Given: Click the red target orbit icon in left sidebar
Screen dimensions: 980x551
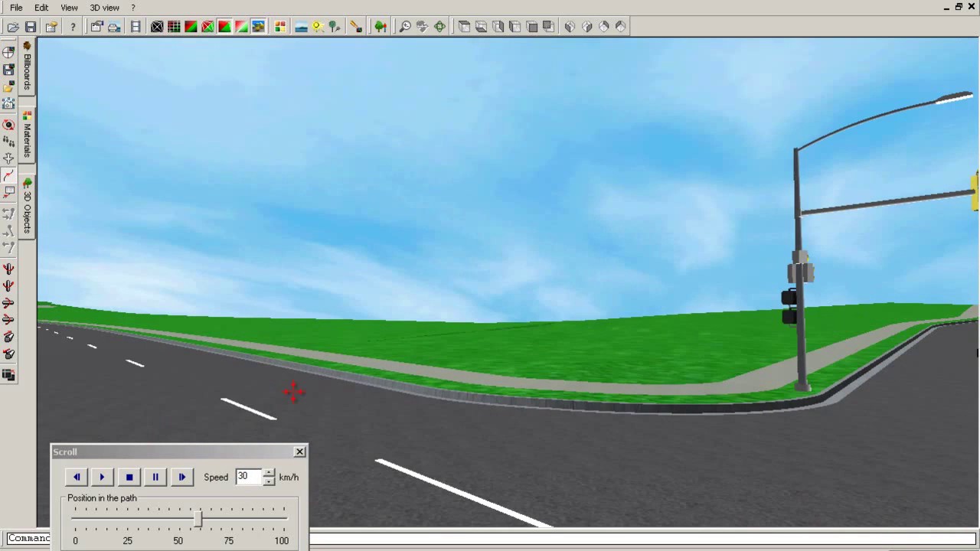Looking at the screenshot, I should (8, 125).
